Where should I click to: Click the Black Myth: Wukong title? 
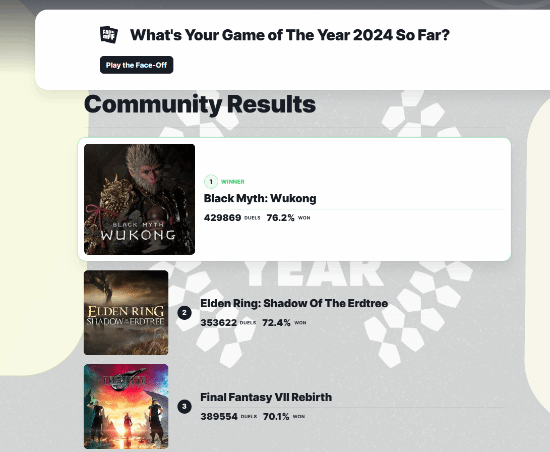tap(260, 198)
